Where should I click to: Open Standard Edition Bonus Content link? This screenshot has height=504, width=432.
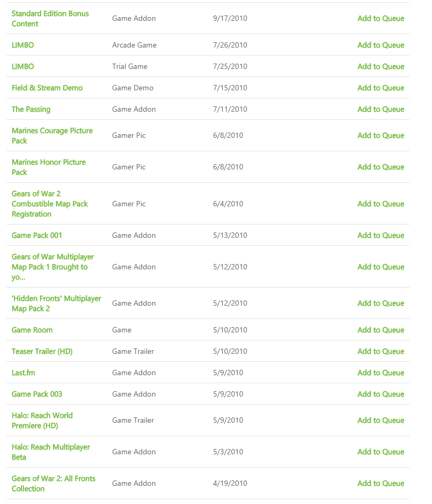pyautogui.click(x=50, y=19)
